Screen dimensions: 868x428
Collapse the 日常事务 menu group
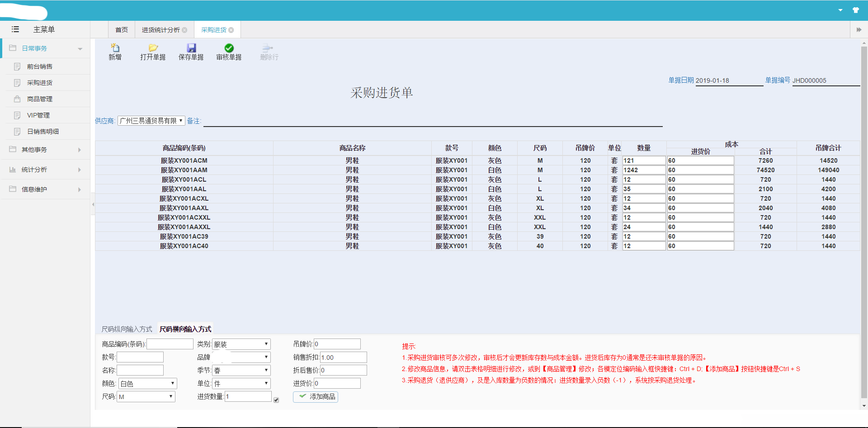[x=45, y=48]
